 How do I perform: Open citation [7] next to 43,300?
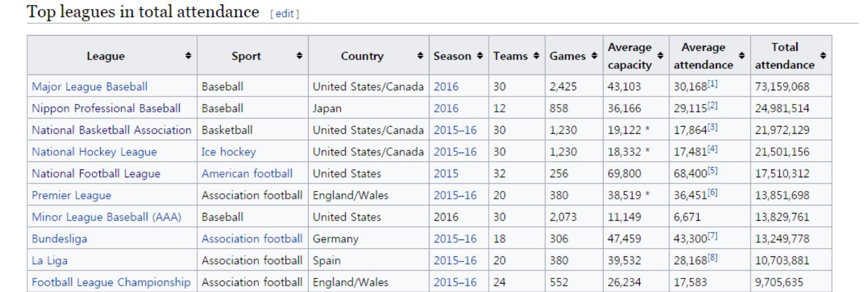713,236
